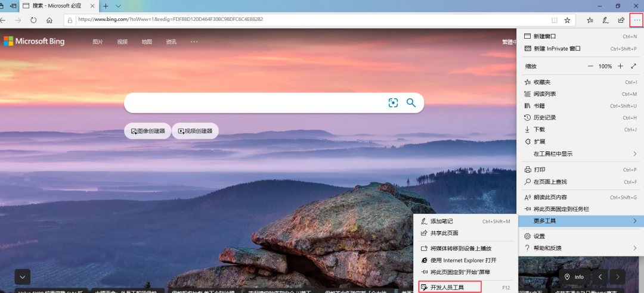Viewport: 644px width, 293px height.
Task: Click the Refresh page button
Action: (x=33, y=20)
